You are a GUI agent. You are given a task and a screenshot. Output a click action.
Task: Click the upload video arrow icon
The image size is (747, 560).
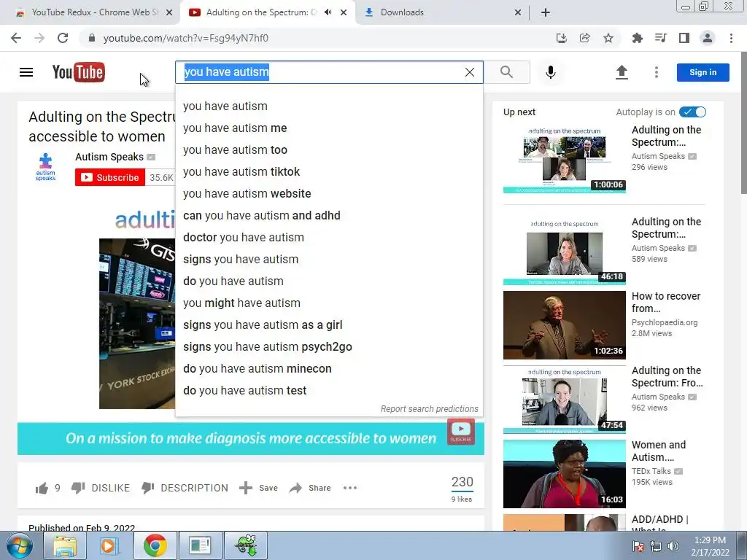(622, 72)
